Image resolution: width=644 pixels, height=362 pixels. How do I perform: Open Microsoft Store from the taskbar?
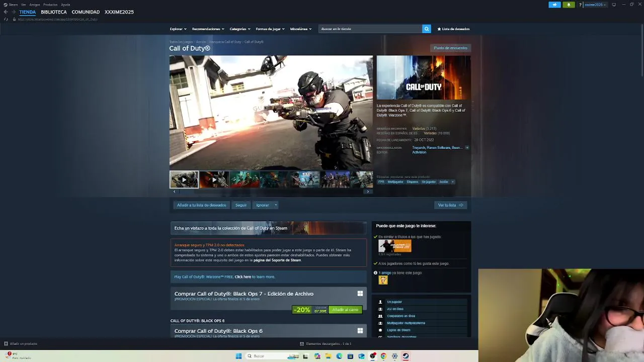click(350, 356)
